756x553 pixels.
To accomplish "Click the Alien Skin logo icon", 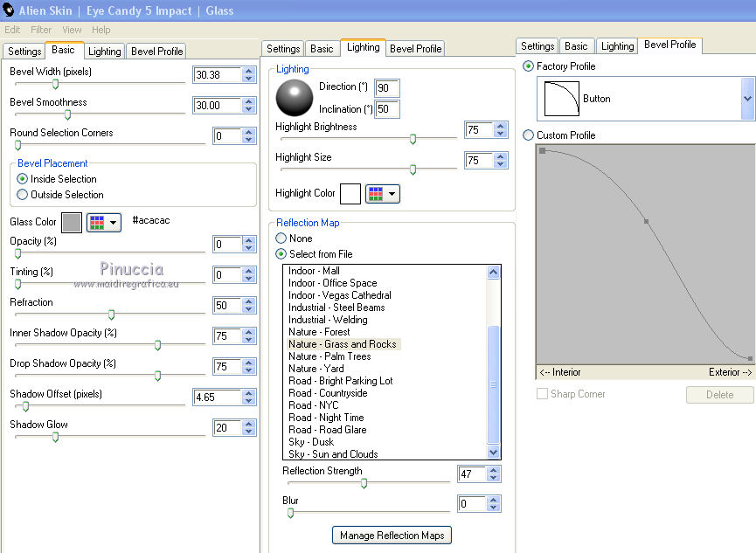I will click(x=10, y=10).
